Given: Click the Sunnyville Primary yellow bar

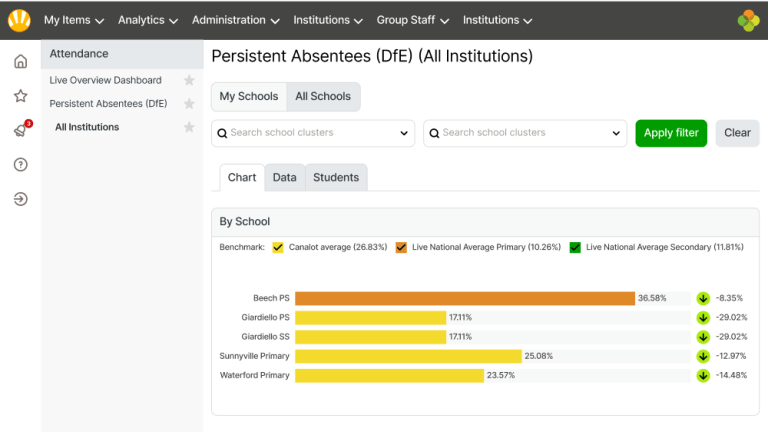Looking at the screenshot, I should click(408, 356).
